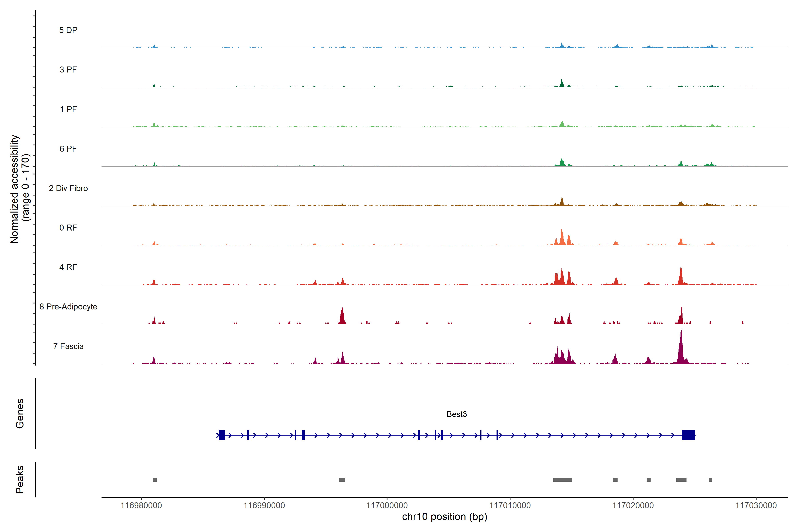Image resolution: width=798 pixels, height=532 pixels.
Task: Click the large last exon of Best3
Action: [x=688, y=435]
